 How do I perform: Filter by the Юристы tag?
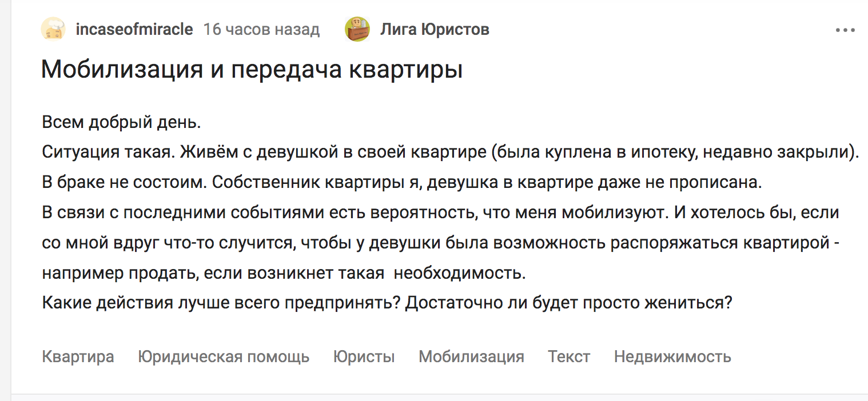click(x=364, y=356)
